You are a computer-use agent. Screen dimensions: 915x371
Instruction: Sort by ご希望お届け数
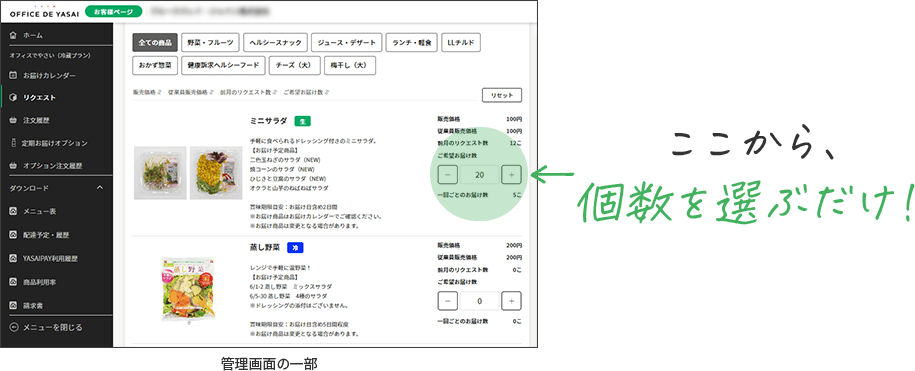[x=306, y=92]
